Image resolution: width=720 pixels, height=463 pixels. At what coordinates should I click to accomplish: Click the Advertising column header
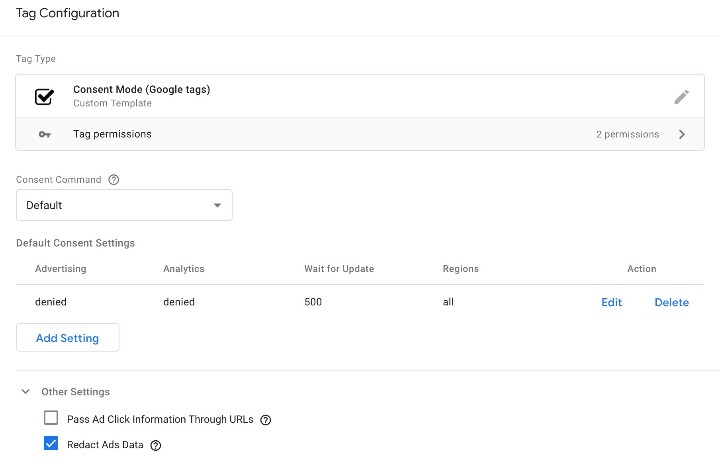(x=61, y=269)
